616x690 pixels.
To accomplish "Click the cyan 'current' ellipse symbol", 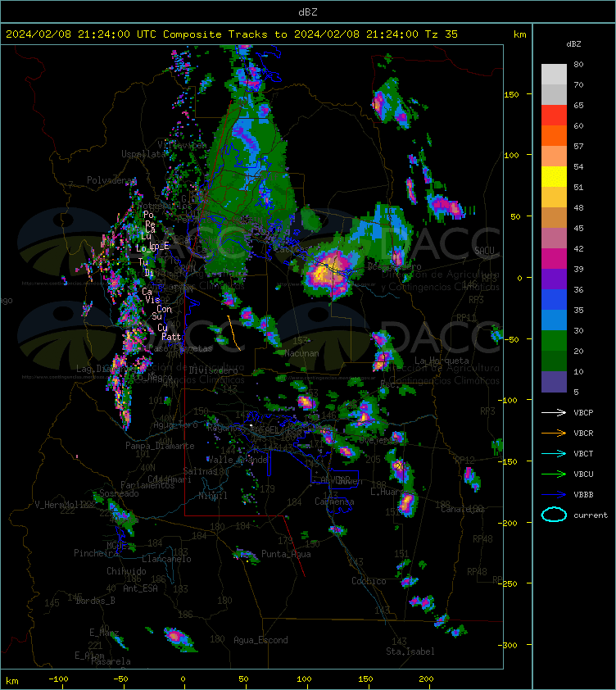I will pos(554,515).
